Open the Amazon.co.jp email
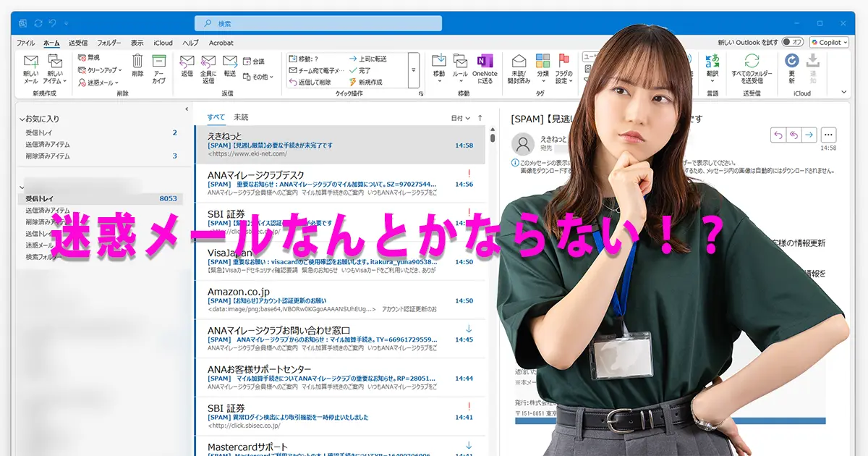This screenshot has height=456, width=868. coord(340,300)
